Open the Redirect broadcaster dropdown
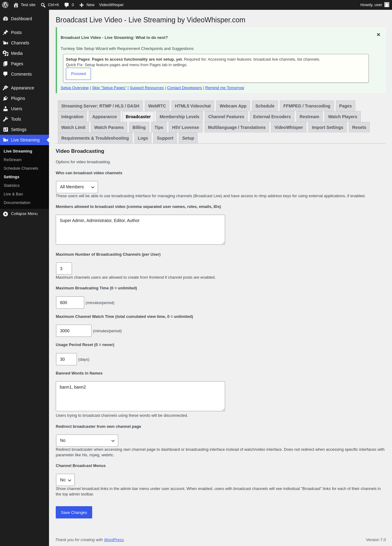This screenshot has width=392, height=546. (x=87, y=441)
